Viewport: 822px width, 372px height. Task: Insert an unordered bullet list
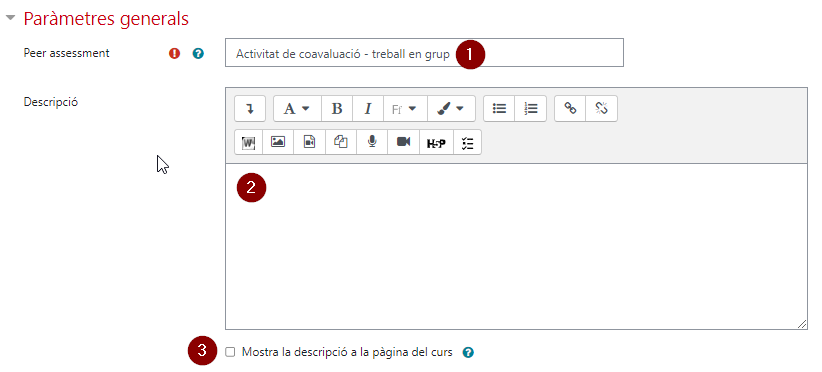tap(499, 108)
